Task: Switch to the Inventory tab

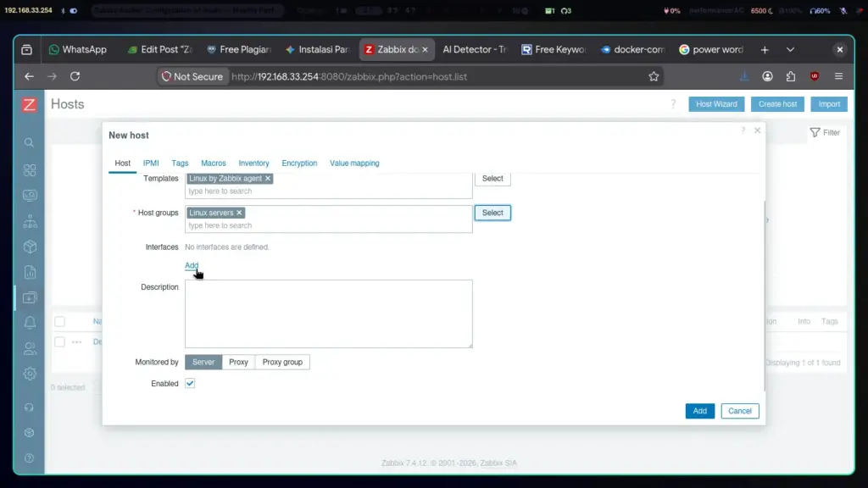Action: 253,164
